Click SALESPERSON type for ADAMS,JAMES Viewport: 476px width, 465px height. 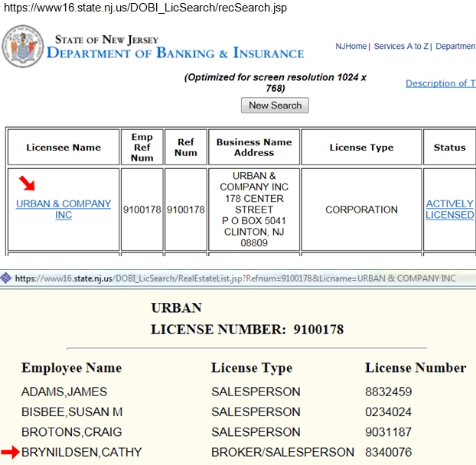[256, 392]
